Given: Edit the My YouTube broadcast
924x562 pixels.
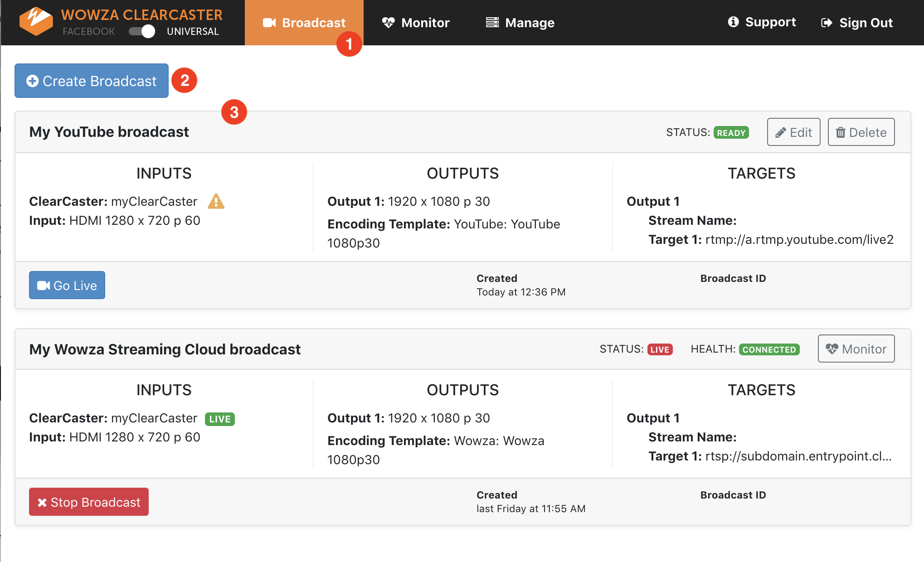Looking at the screenshot, I should coord(793,132).
